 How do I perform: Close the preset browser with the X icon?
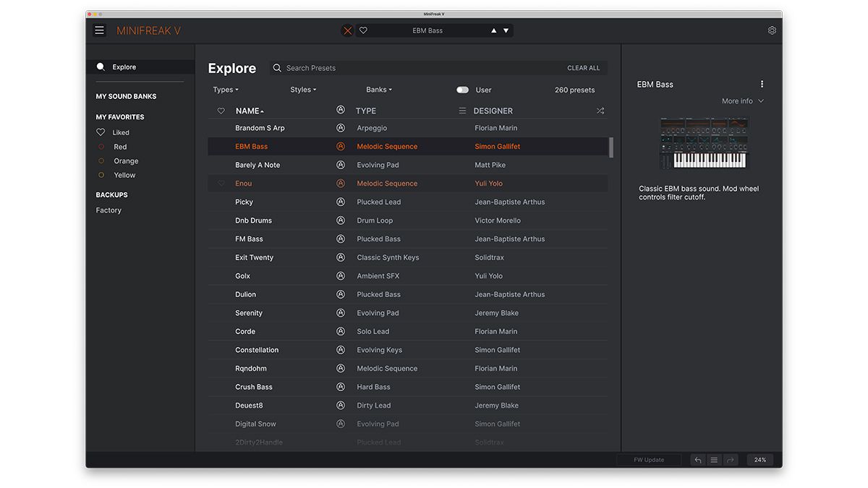coord(348,30)
